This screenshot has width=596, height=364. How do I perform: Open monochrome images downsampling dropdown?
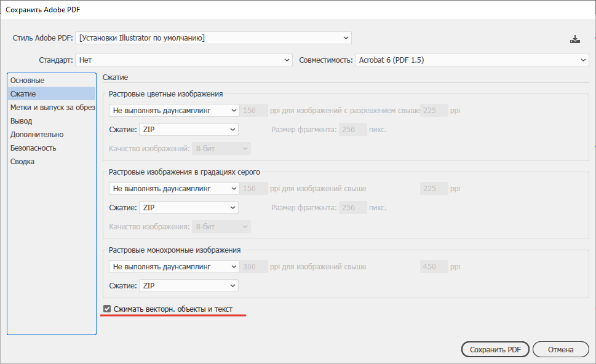pyautogui.click(x=174, y=267)
